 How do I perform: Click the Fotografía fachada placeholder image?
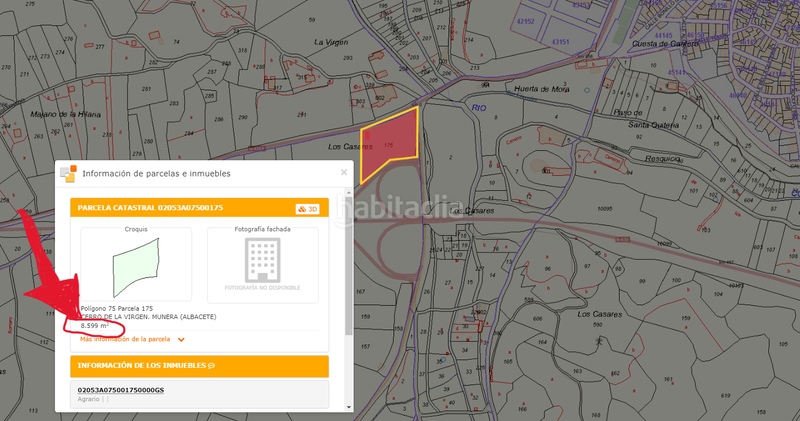262,265
